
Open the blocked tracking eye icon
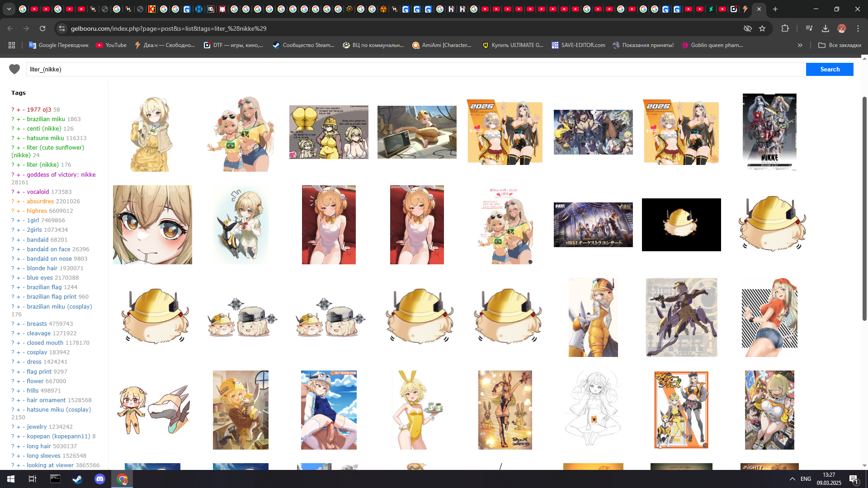[x=748, y=28]
